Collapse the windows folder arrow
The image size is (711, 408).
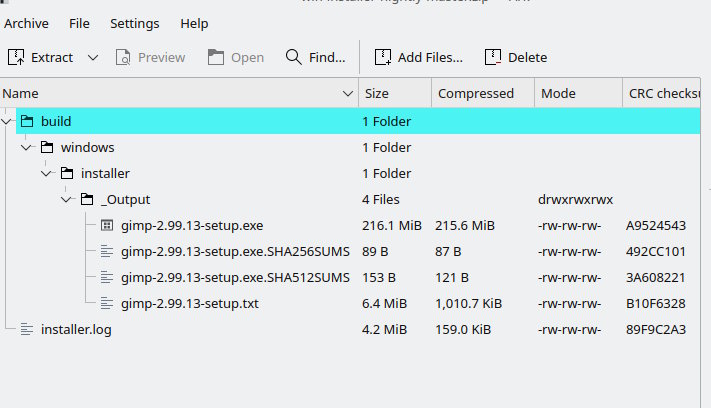tap(26, 147)
